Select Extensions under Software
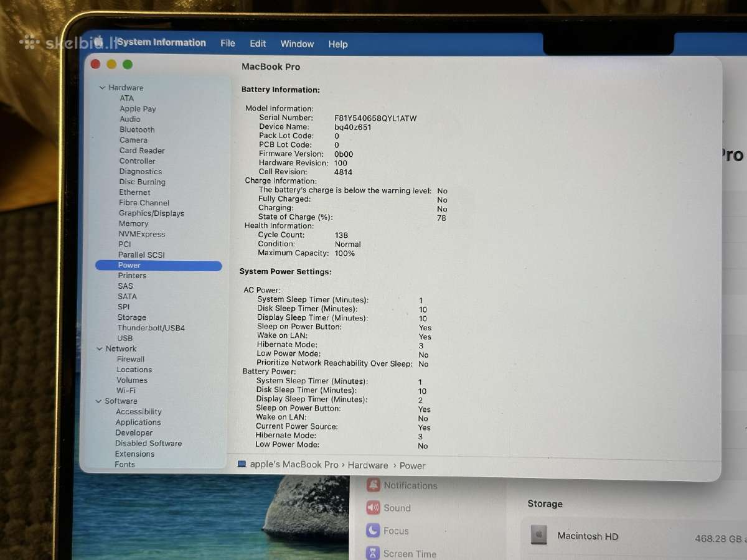 (x=134, y=454)
